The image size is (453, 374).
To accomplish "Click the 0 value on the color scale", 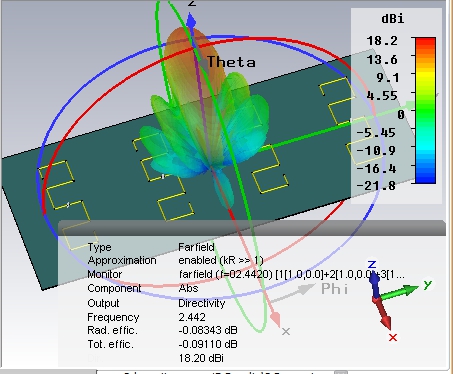I will (x=401, y=115).
